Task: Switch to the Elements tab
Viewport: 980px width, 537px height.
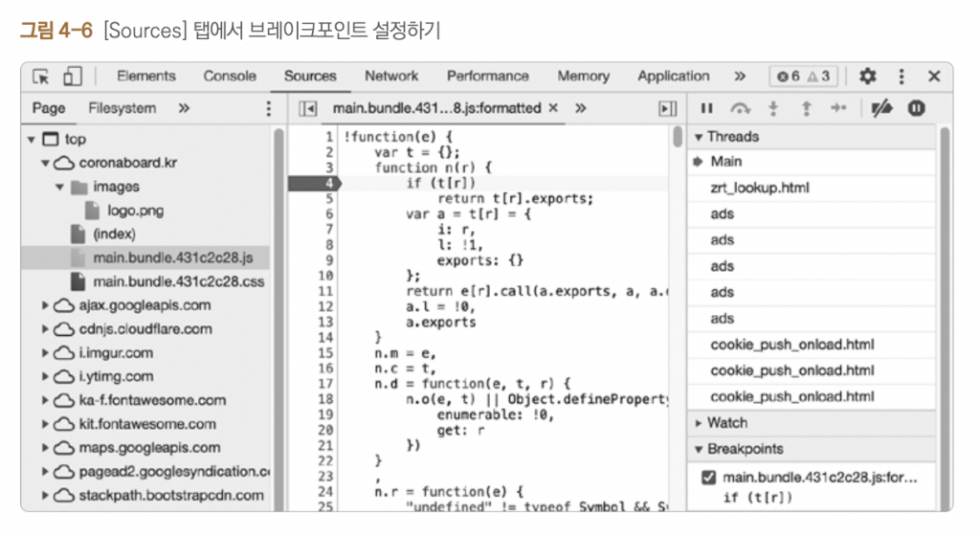Action: tap(146, 77)
